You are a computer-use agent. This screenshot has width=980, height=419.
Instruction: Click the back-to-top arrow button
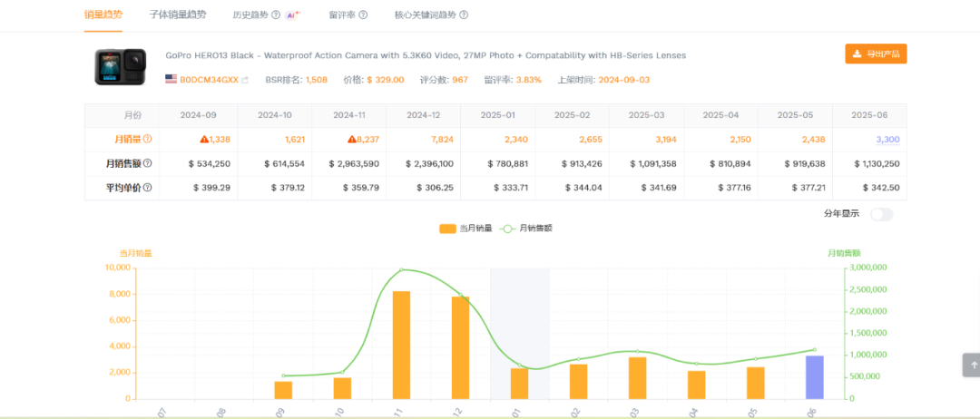(971, 365)
